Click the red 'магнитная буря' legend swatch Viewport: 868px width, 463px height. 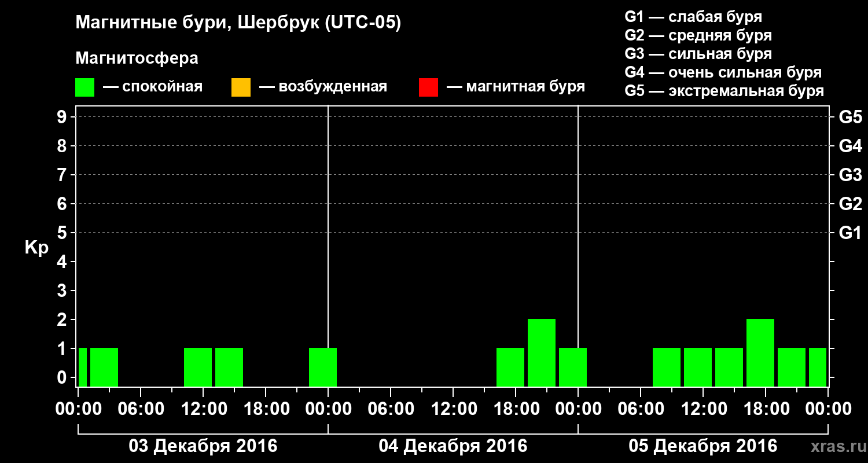coord(428,87)
